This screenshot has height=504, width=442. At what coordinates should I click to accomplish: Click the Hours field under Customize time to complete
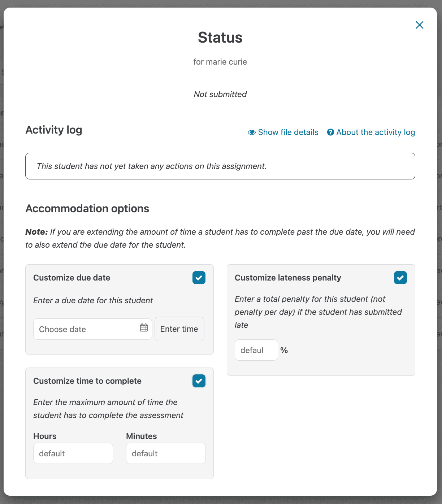point(73,453)
